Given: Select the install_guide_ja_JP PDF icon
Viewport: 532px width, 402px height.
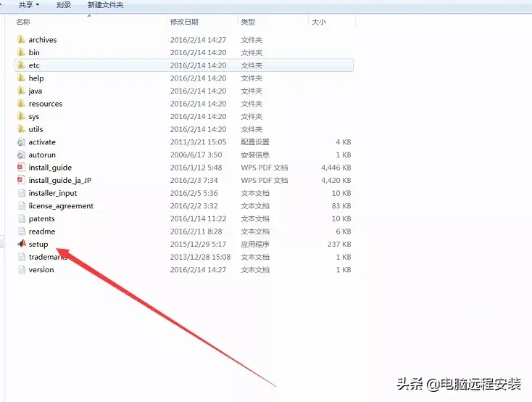Looking at the screenshot, I should (21, 181).
